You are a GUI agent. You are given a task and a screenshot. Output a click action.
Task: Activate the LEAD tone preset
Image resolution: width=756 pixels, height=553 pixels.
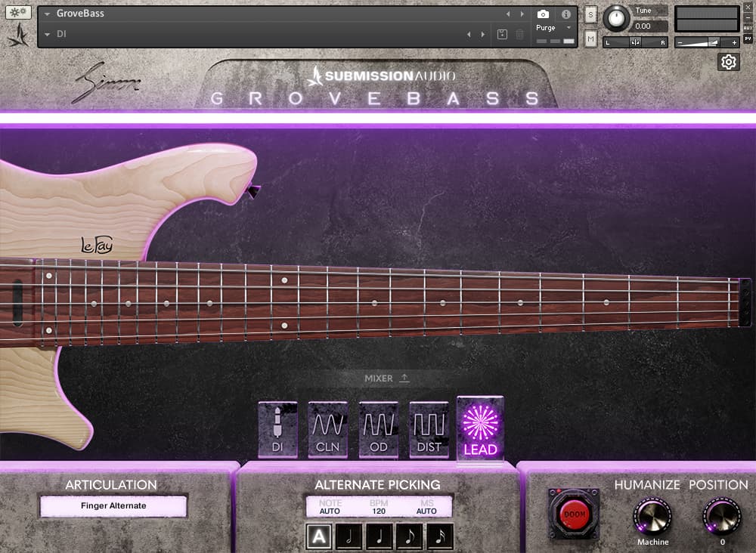pyautogui.click(x=480, y=428)
